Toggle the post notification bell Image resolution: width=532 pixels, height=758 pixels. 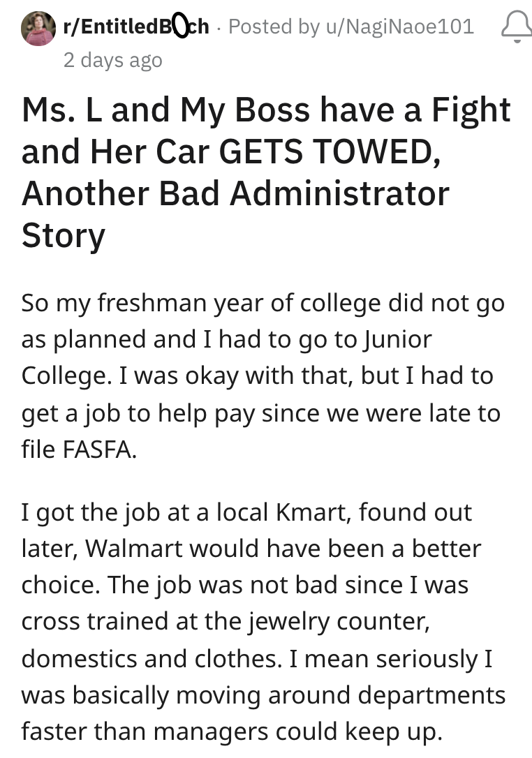tap(515, 28)
